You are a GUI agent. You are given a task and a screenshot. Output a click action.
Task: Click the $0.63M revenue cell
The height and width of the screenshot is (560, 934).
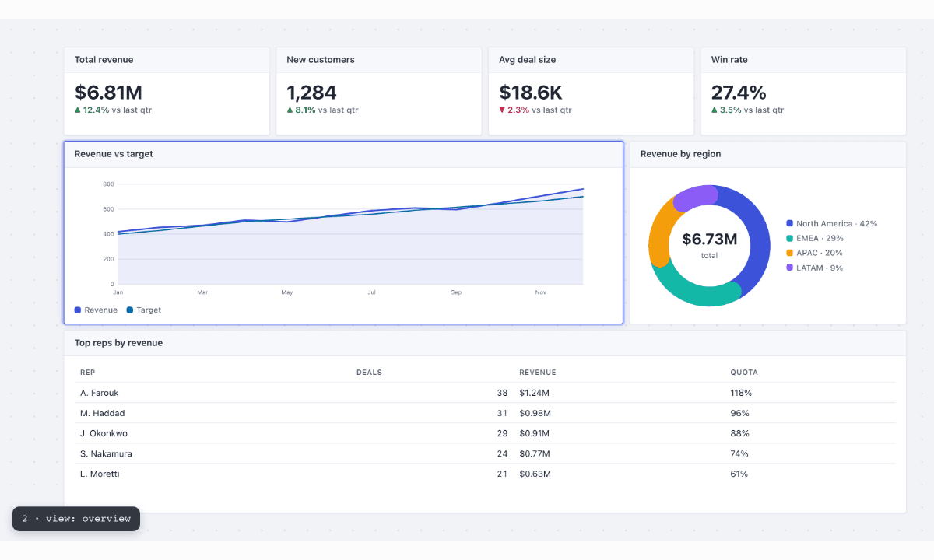click(x=535, y=474)
